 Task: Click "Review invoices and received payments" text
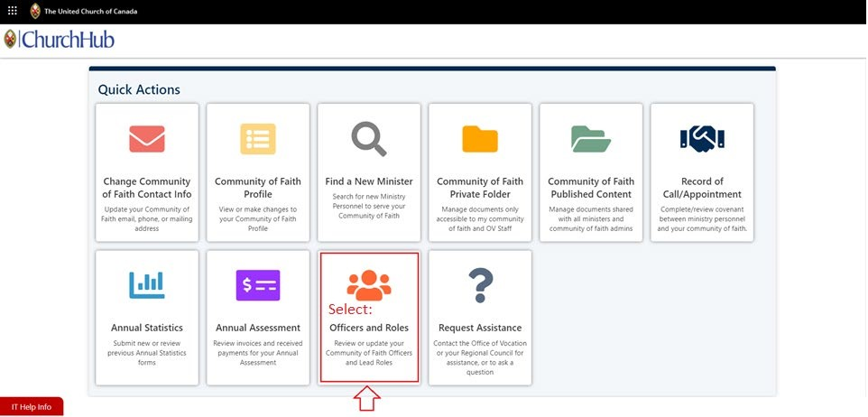[258, 353]
